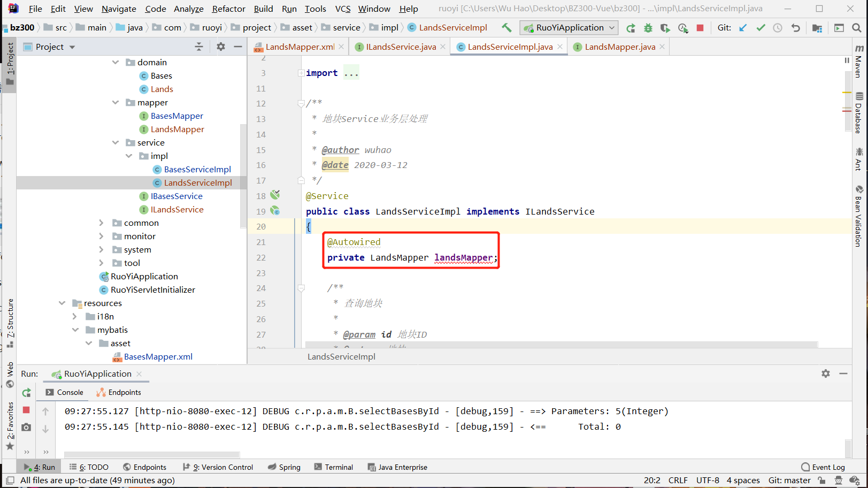Open the Ant tool window
Image resolution: width=868 pixels, height=488 pixels.
[859, 159]
